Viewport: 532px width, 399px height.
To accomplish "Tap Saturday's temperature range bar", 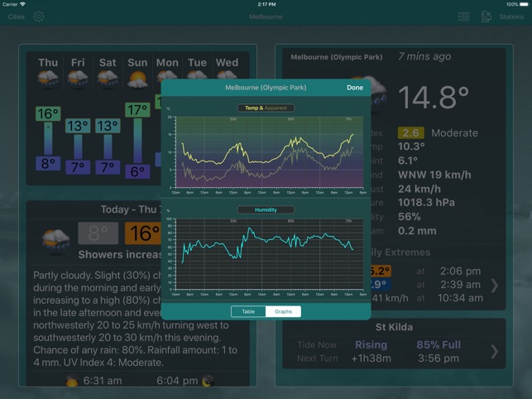I will 108,147.
